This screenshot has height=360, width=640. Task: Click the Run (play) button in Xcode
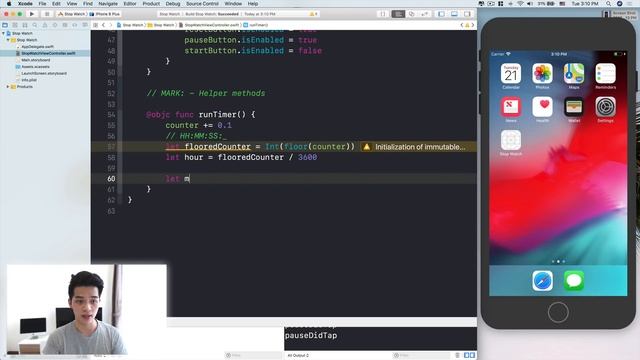32,14
